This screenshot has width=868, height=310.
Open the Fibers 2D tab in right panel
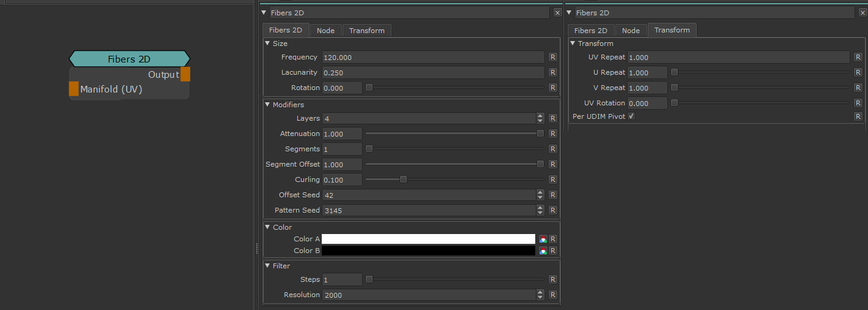pyautogui.click(x=590, y=31)
